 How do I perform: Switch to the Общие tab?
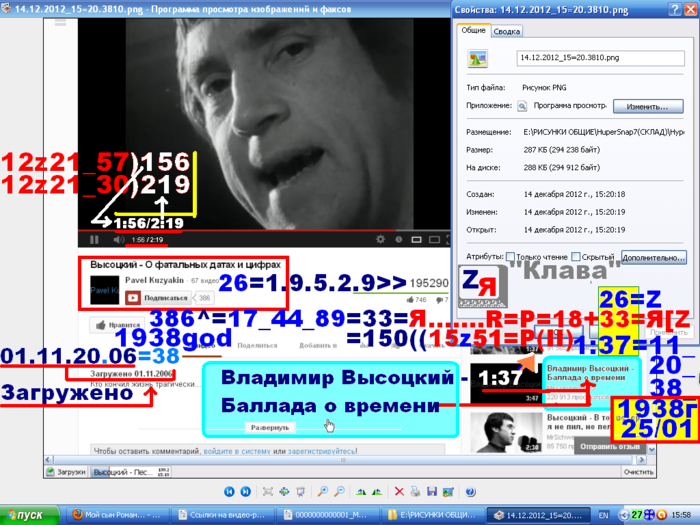473,30
